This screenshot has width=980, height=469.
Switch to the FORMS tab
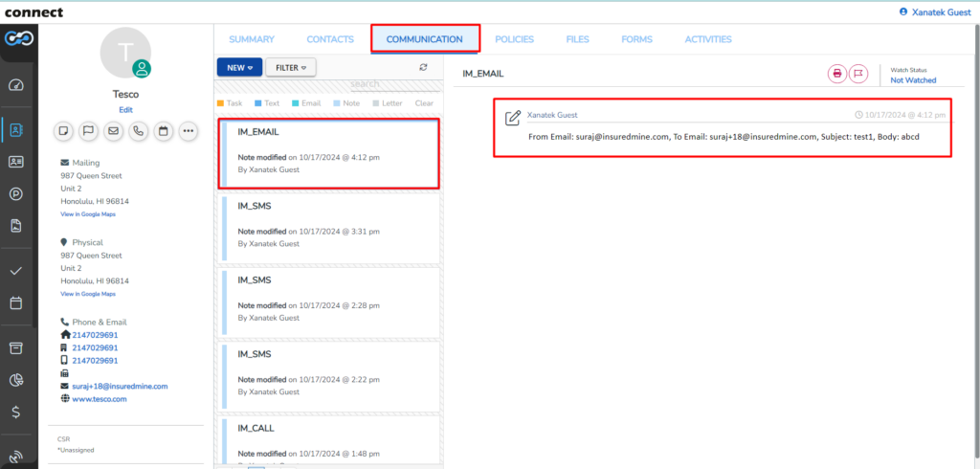(636, 39)
